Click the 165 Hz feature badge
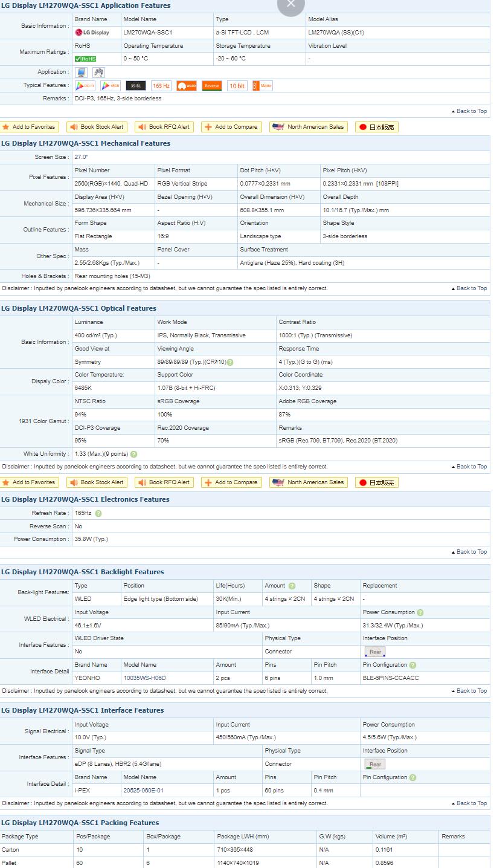The width and height of the screenshot is (494, 868). (x=161, y=86)
